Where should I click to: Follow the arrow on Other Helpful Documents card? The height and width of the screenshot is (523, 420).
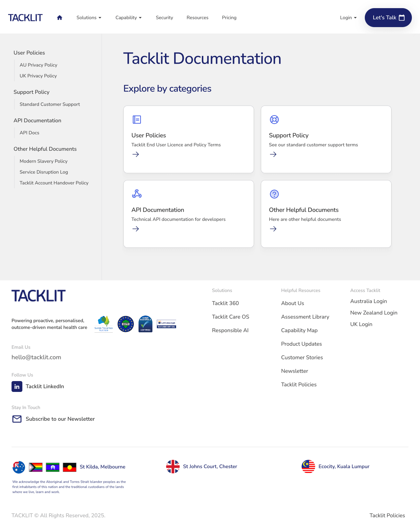pos(273,229)
